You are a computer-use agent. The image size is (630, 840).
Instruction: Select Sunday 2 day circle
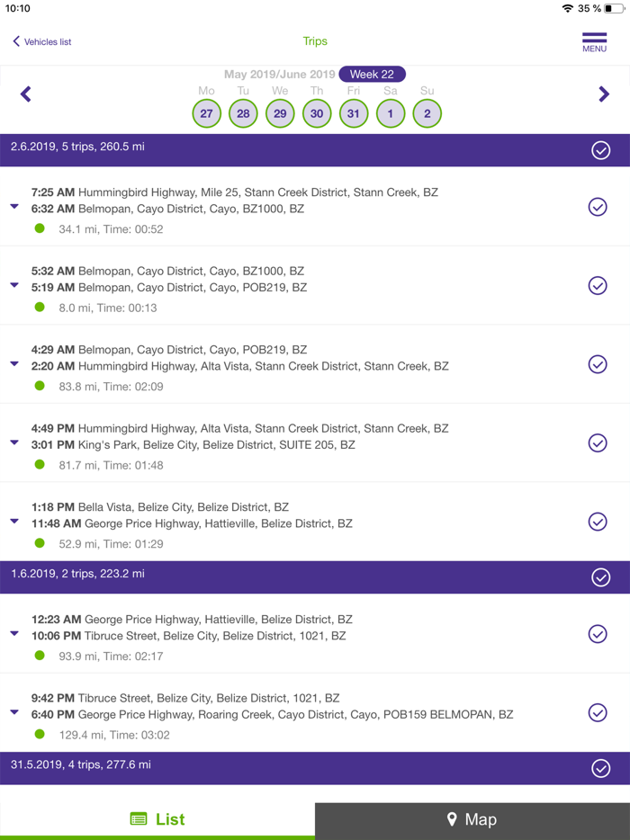click(x=427, y=113)
